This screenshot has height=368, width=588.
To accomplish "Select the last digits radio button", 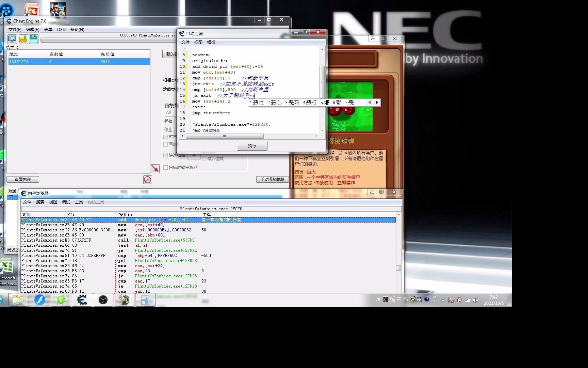I will click(x=204, y=158).
